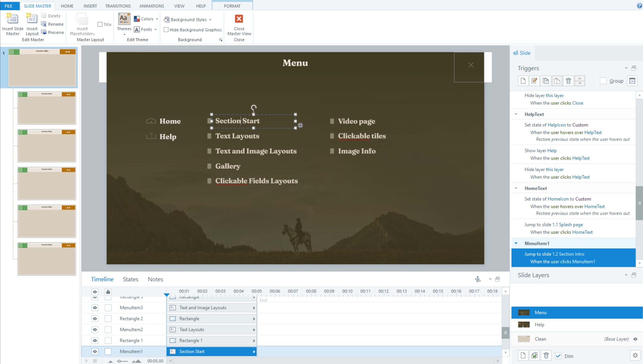The image size is (643, 364).
Task: Uncheck the Dim checkbox
Action: pyautogui.click(x=558, y=356)
